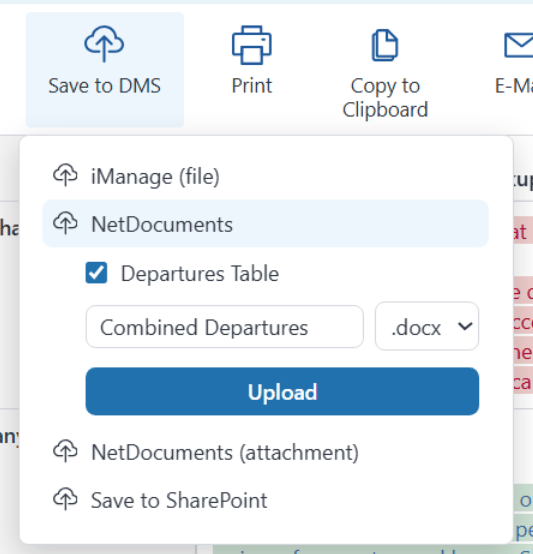Click the cloud icon beside Save to SharePoint

(x=65, y=499)
